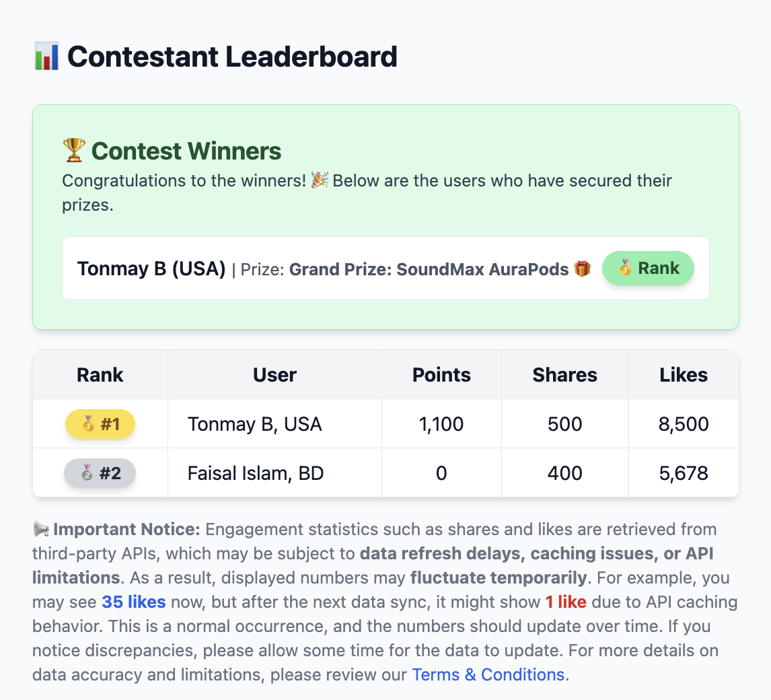Click the User column header
Viewport: 771px width, 700px height.
tap(274, 375)
